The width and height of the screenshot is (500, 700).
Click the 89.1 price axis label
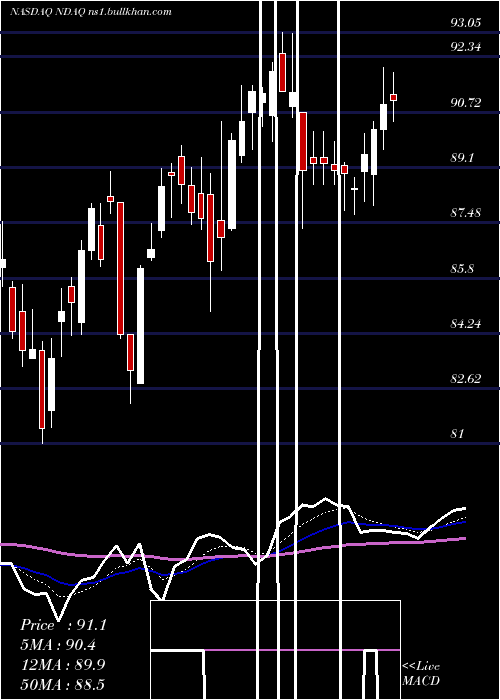coord(462,158)
